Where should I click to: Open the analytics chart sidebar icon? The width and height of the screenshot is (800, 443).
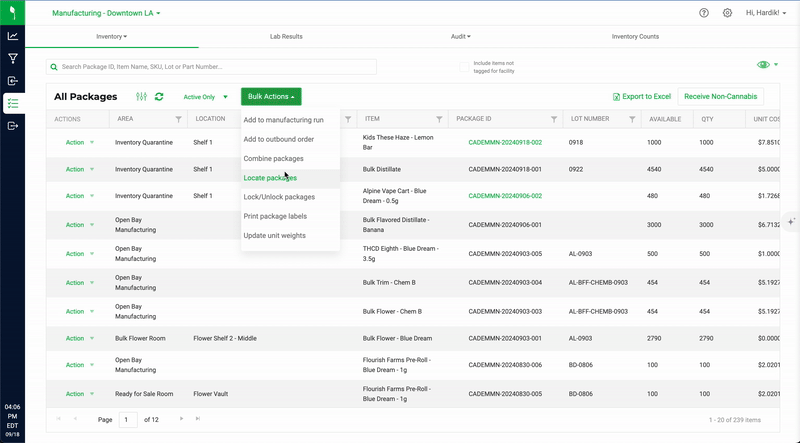[x=13, y=36]
